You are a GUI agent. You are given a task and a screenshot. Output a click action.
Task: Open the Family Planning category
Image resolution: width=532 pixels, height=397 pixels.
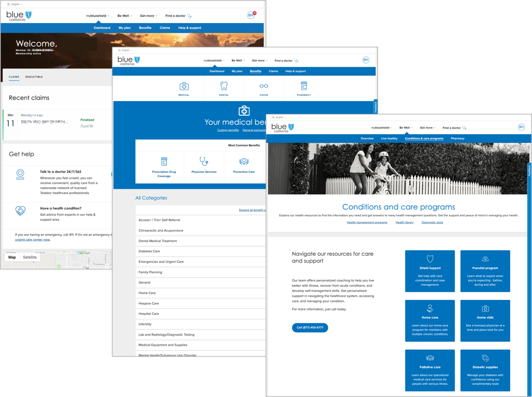coord(200,272)
